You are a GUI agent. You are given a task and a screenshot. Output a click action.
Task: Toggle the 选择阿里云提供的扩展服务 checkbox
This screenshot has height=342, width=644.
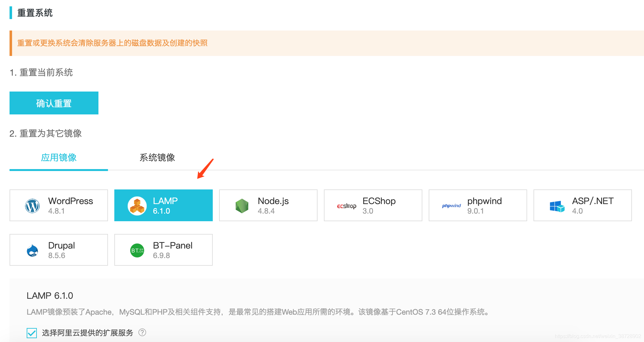[x=32, y=333]
